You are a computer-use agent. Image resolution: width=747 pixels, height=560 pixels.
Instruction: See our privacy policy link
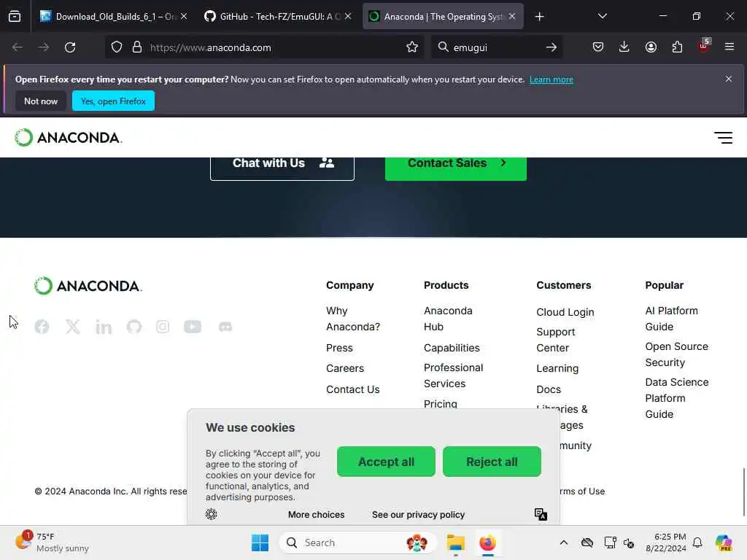coord(418,514)
